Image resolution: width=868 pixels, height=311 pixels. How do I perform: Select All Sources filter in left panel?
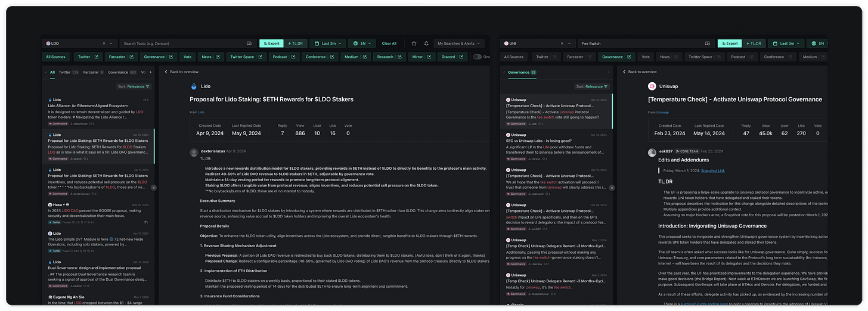[x=55, y=57]
